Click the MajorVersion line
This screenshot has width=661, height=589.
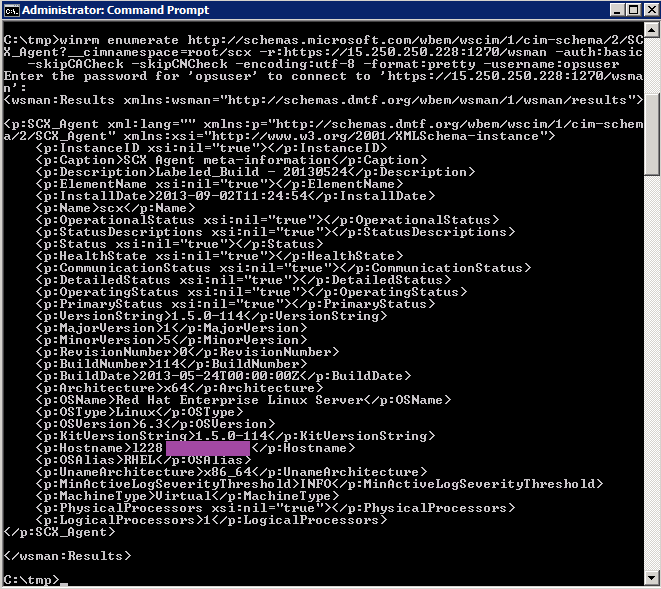[x=171, y=328]
